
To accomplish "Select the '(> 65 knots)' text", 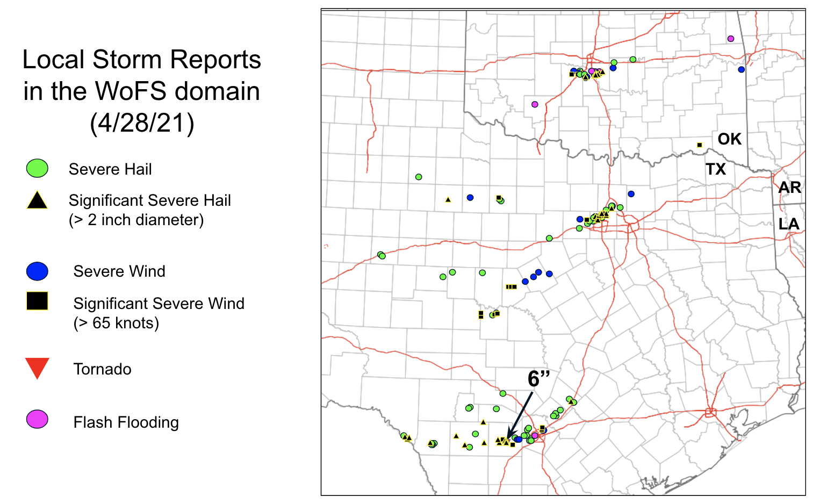I will [117, 323].
